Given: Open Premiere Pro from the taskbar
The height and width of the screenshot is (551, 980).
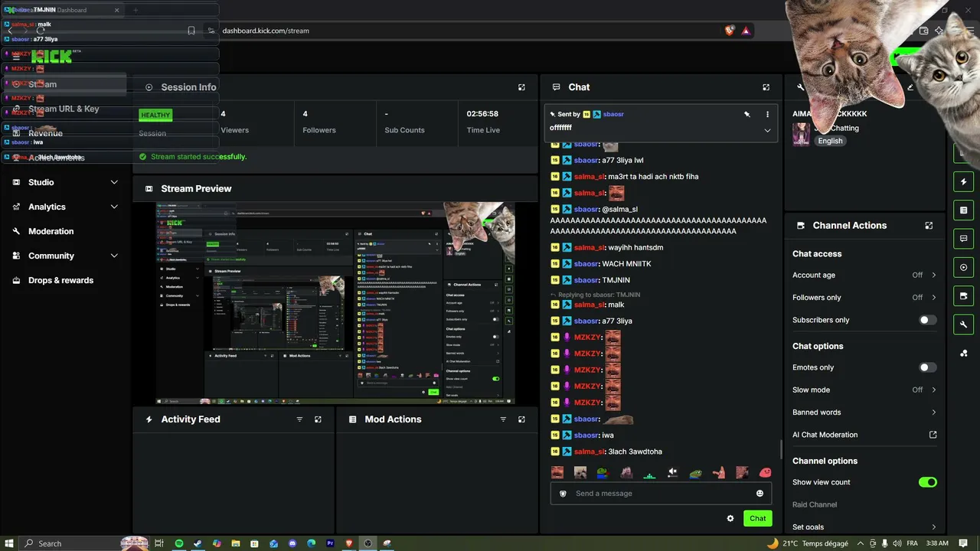Looking at the screenshot, I should click(330, 543).
